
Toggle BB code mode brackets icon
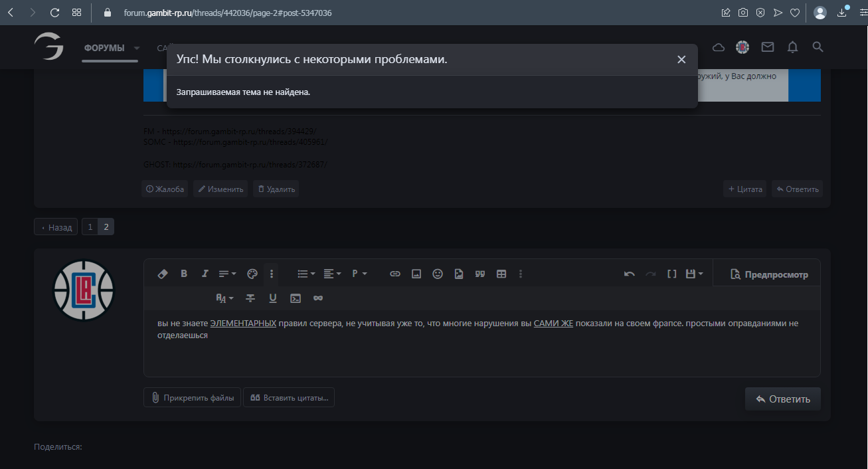[x=671, y=274]
